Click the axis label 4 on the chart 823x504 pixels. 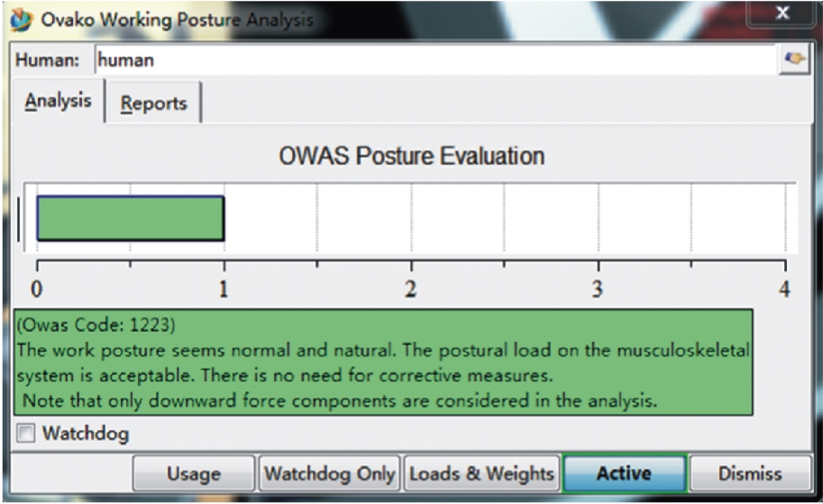(784, 289)
